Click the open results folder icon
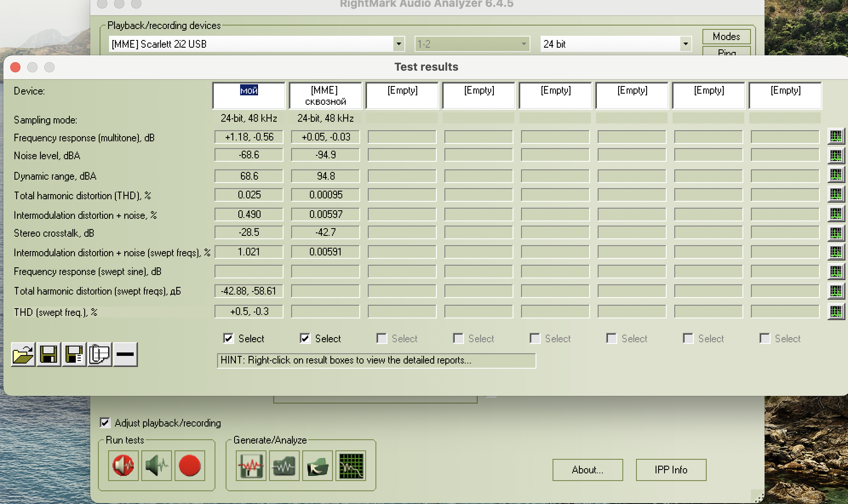 [x=23, y=354]
